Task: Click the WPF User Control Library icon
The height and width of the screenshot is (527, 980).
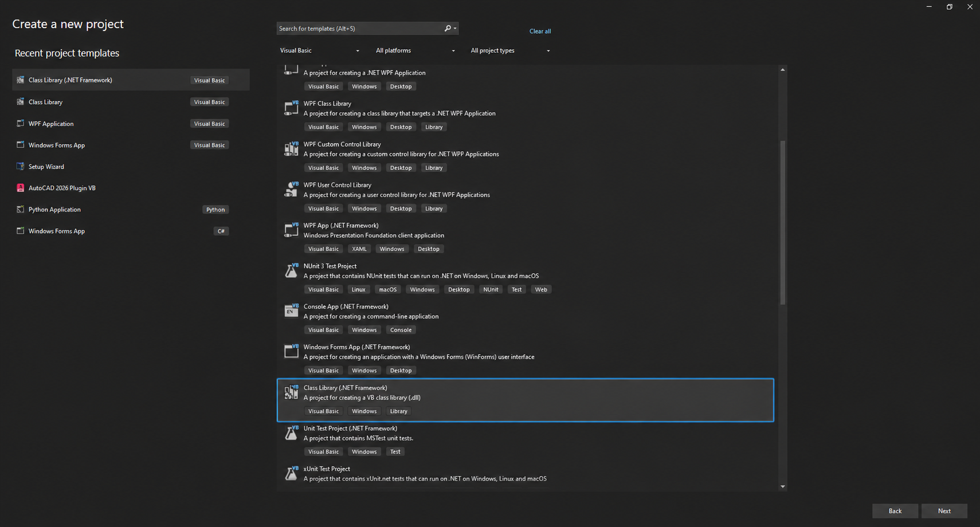Action: tap(291, 189)
